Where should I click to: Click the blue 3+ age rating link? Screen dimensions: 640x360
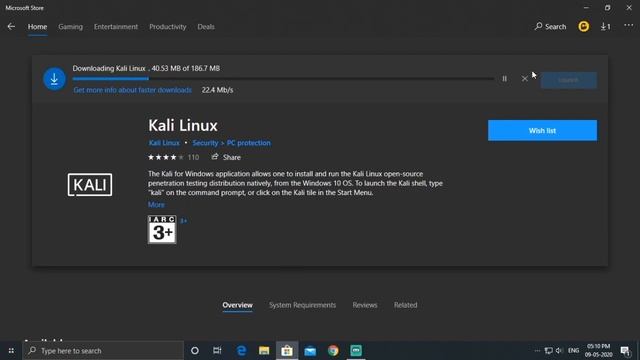tap(184, 220)
